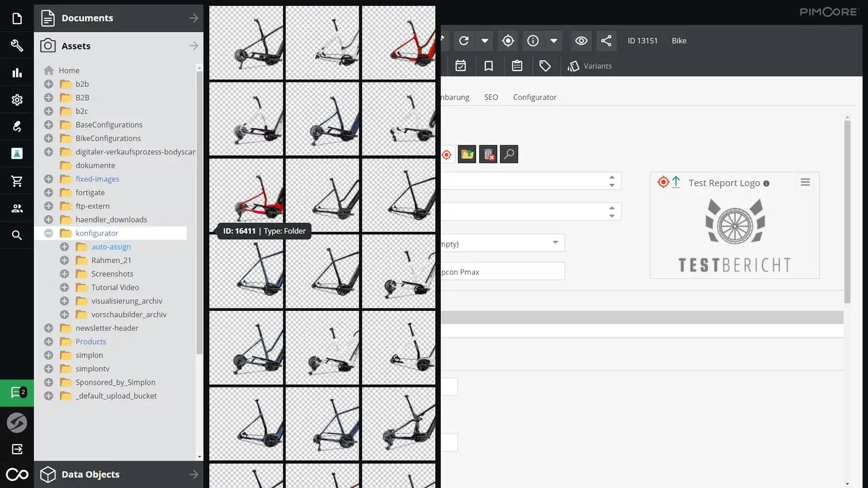
Task: Expand the simplontv folder
Action: (49, 369)
